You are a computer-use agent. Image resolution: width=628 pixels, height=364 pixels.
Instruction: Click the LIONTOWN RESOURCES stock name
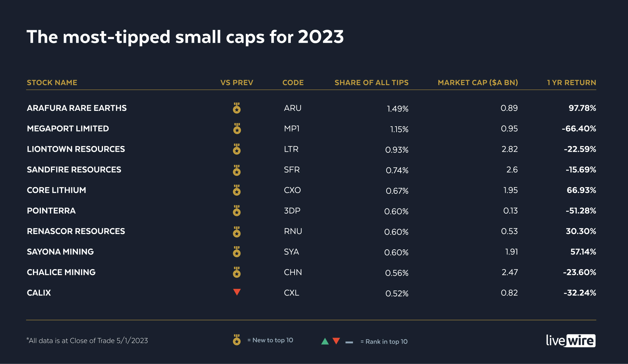click(x=76, y=149)
